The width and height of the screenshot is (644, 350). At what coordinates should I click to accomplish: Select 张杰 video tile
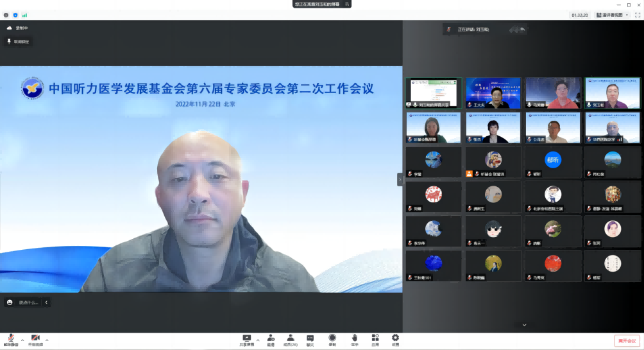tap(493, 128)
